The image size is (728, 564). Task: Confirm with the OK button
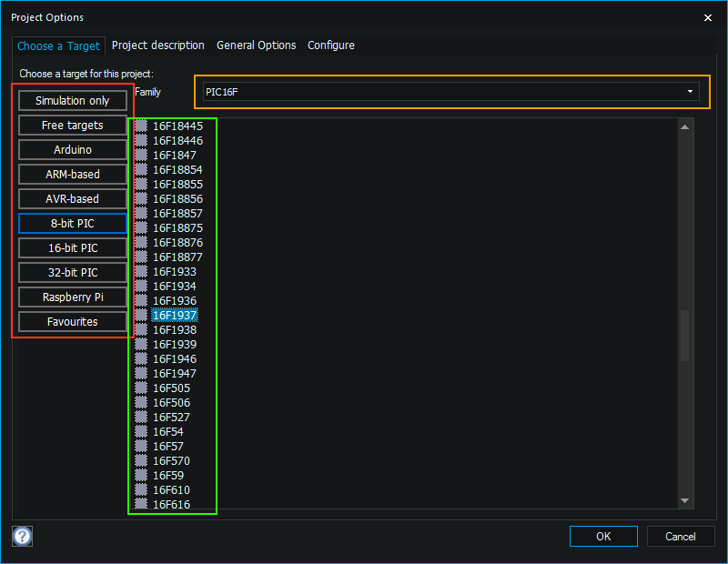coord(603,536)
